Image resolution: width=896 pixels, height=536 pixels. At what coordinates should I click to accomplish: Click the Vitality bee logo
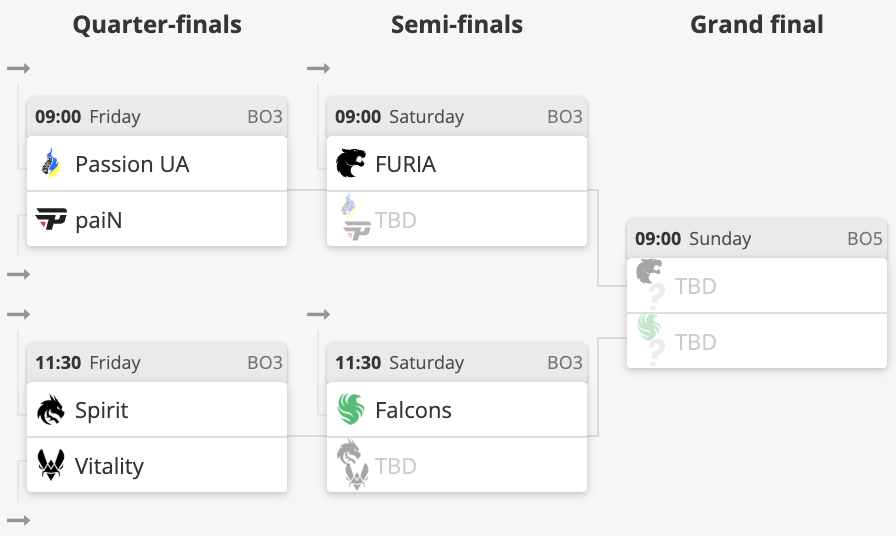pyautogui.click(x=51, y=466)
